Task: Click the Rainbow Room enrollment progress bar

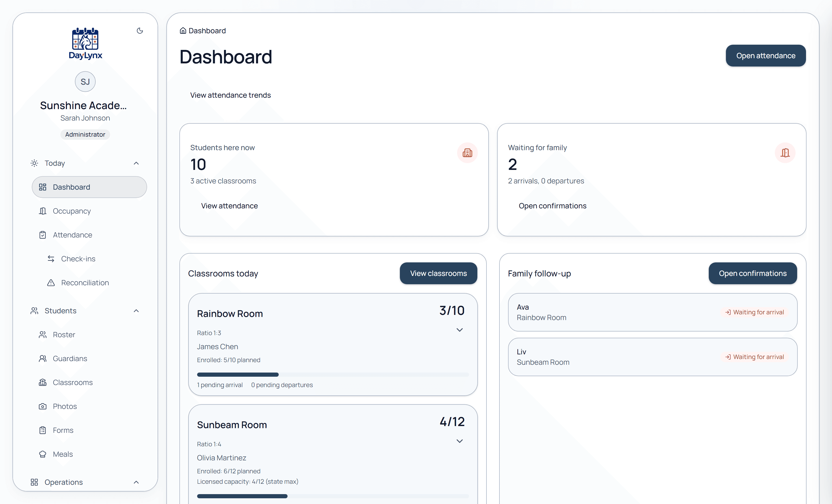Action: coord(333,375)
